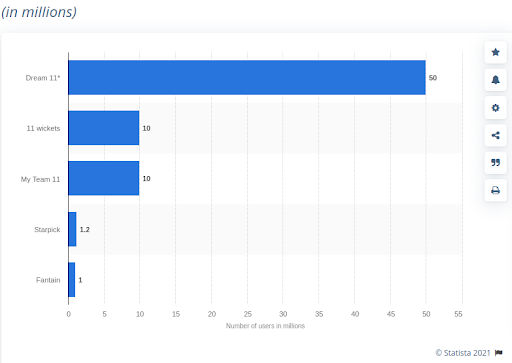
Task: Select the 11 wickets bar
Action: click(104, 128)
